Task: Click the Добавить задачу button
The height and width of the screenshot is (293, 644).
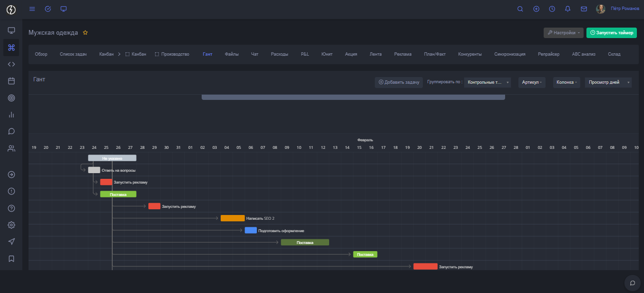Action: pyautogui.click(x=399, y=82)
